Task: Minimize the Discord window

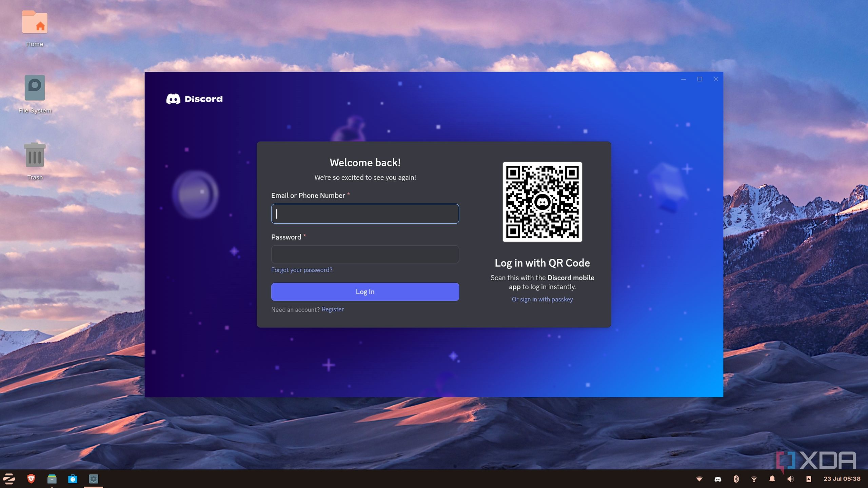Action: pos(684,79)
